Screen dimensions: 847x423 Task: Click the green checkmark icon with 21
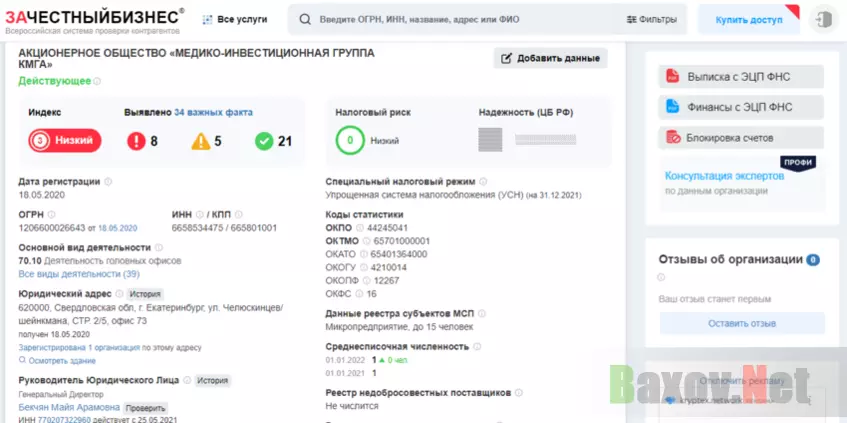coord(264,141)
